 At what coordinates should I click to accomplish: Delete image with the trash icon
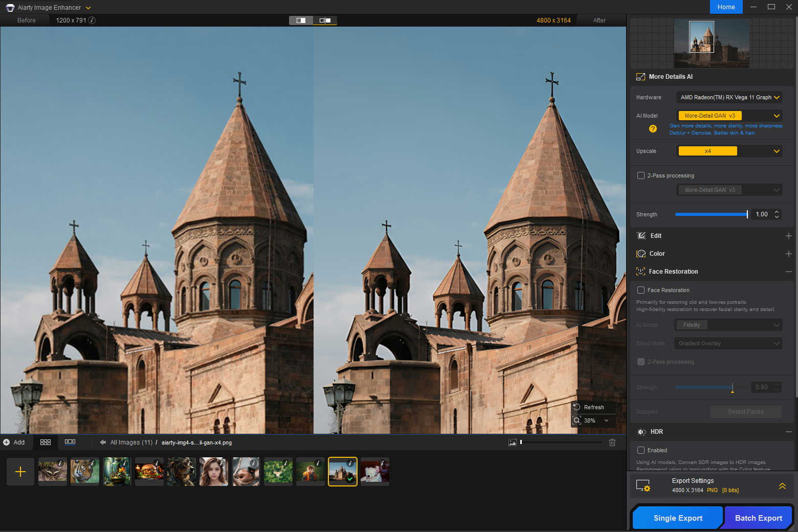(612, 442)
